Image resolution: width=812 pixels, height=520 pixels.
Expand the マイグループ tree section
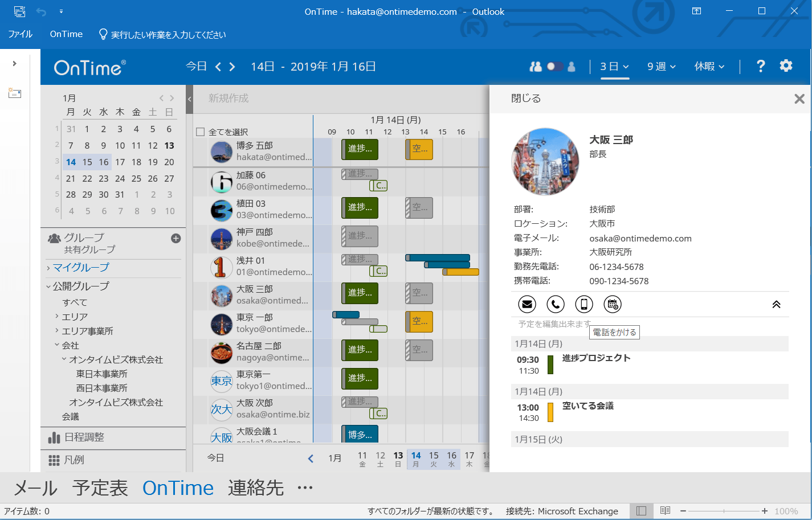(x=48, y=268)
